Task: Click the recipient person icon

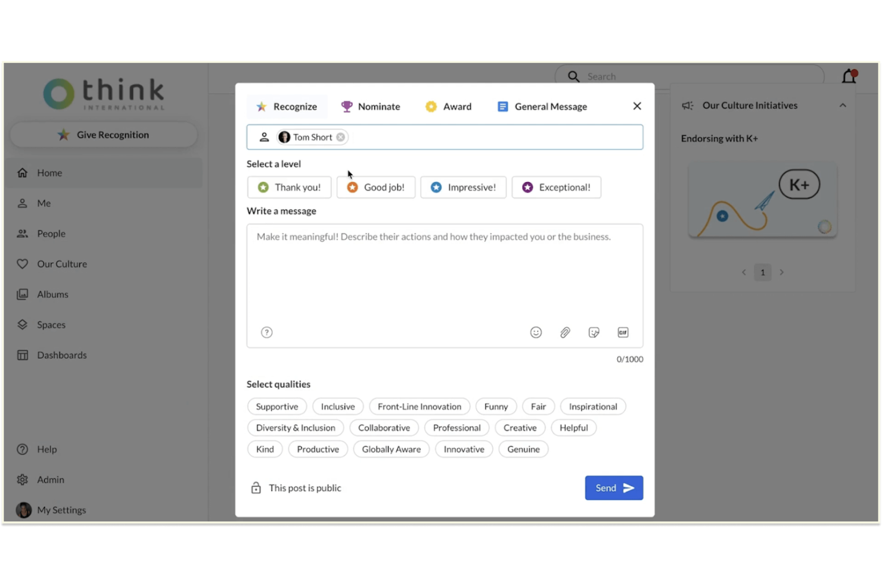Action: pyautogui.click(x=264, y=137)
